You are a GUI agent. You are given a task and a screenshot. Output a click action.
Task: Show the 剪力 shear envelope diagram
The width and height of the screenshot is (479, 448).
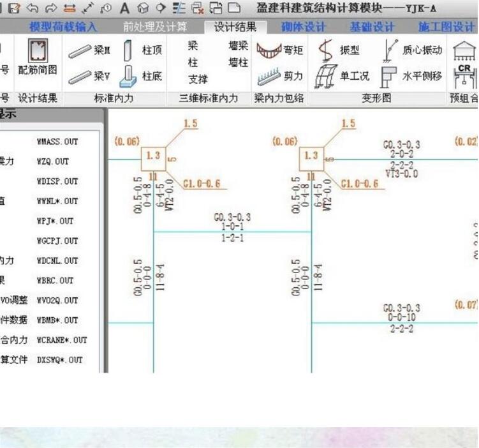(279, 76)
